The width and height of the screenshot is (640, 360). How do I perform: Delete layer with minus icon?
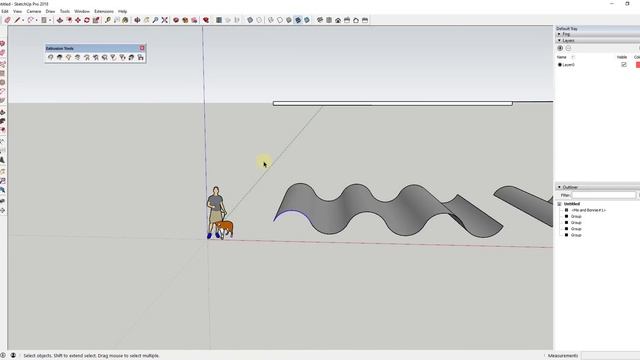pyautogui.click(x=568, y=48)
